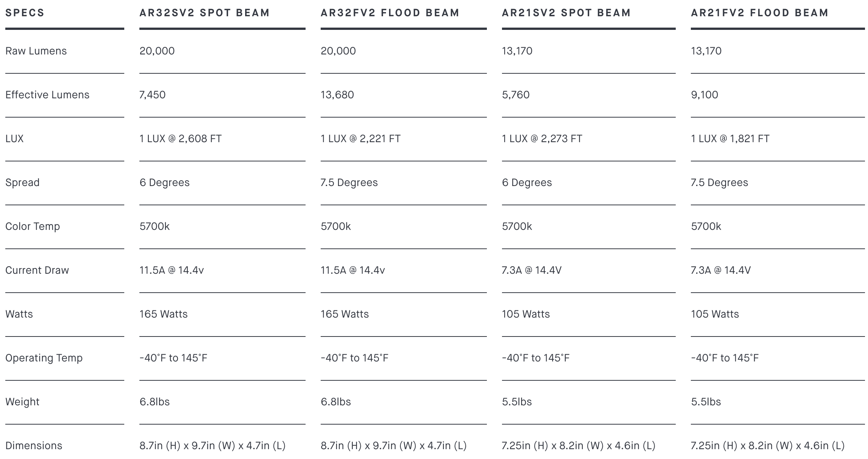The width and height of the screenshot is (868, 459).
Task: Click the Color Temp row label
Action: click(32, 226)
